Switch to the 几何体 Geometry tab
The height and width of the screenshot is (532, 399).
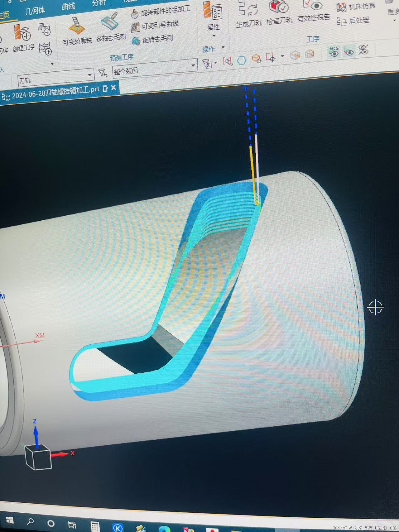pyautogui.click(x=35, y=11)
